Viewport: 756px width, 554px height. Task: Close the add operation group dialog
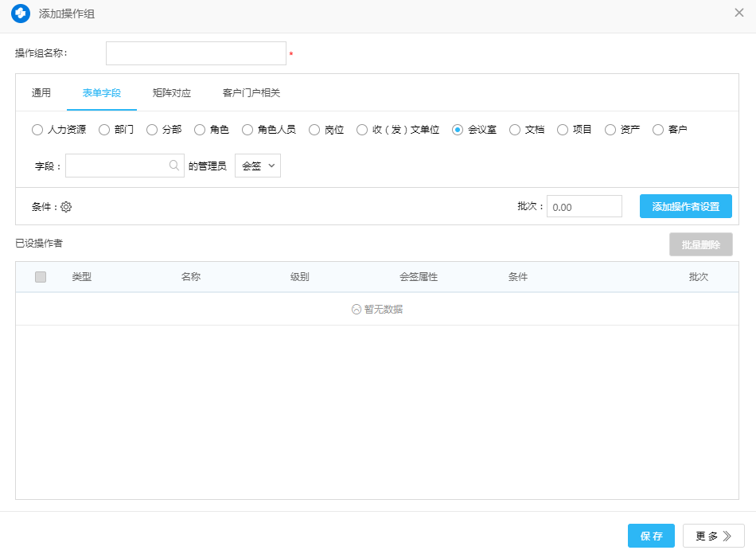click(x=738, y=13)
